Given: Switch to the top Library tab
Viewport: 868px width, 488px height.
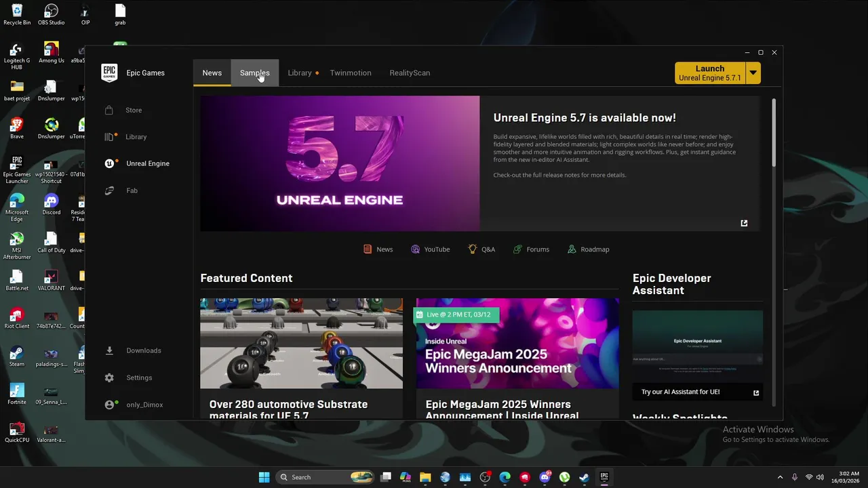Looking at the screenshot, I should (300, 73).
